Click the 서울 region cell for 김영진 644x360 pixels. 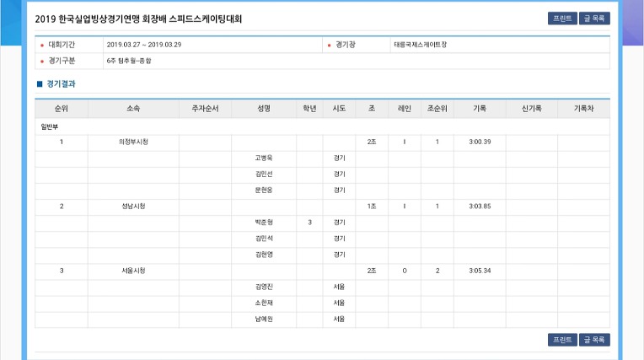click(339, 287)
